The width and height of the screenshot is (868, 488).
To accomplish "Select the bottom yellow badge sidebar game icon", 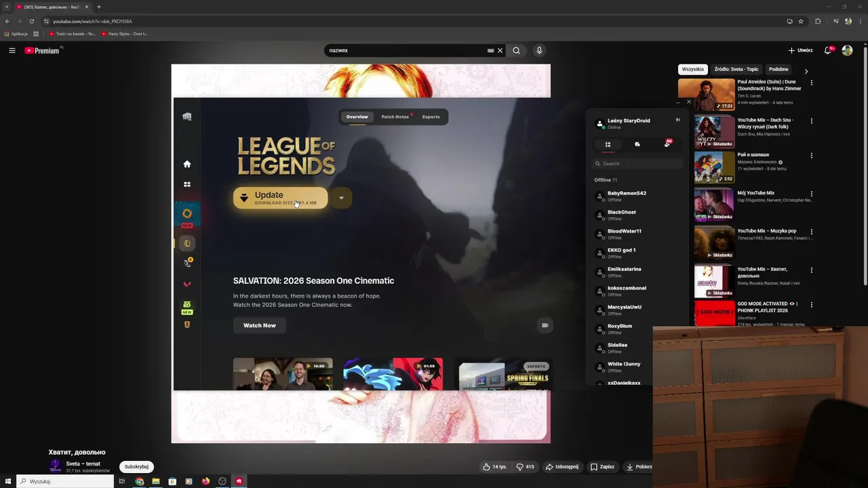I will [x=187, y=325].
